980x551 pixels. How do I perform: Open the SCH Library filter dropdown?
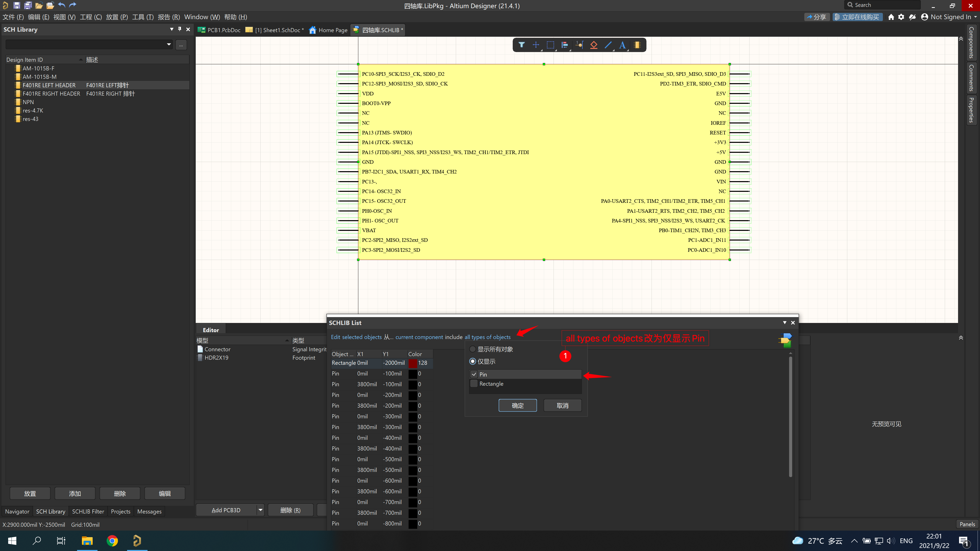[x=169, y=44]
